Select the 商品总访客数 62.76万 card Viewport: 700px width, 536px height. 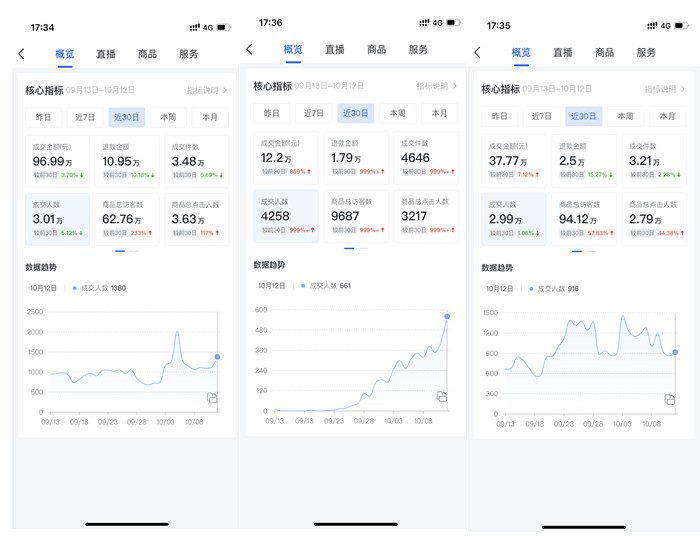point(127,219)
